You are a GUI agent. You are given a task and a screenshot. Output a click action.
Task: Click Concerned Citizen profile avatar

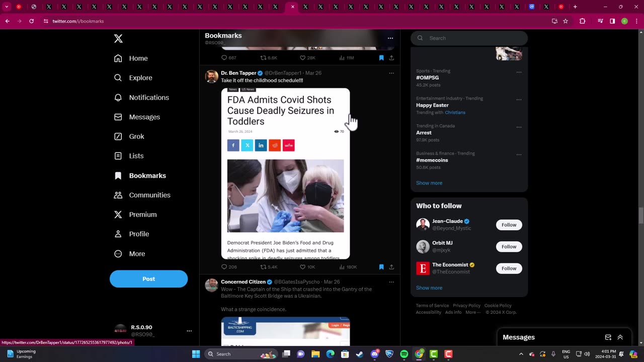[x=212, y=285]
